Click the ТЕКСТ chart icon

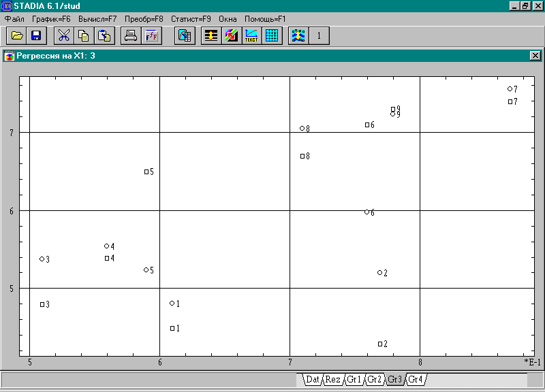click(x=251, y=36)
